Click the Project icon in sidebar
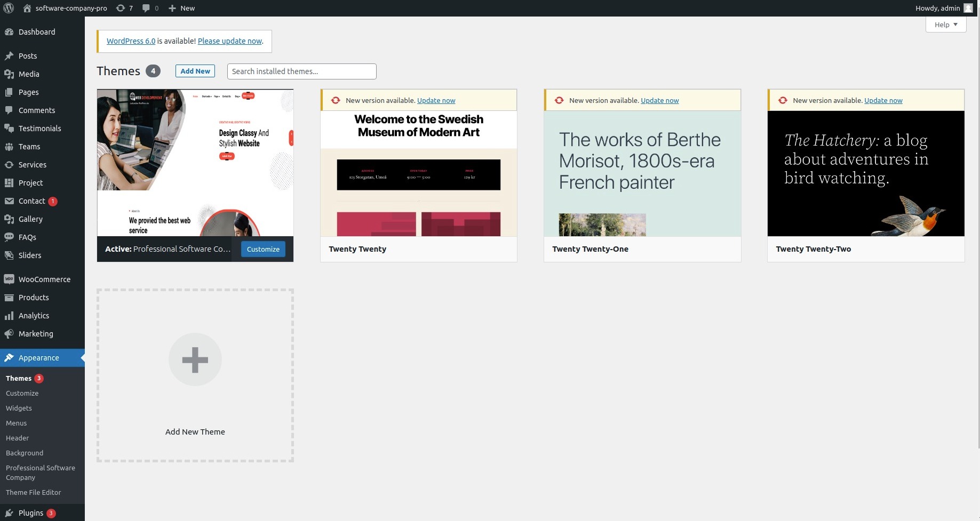This screenshot has width=980, height=521. (9, 183)
